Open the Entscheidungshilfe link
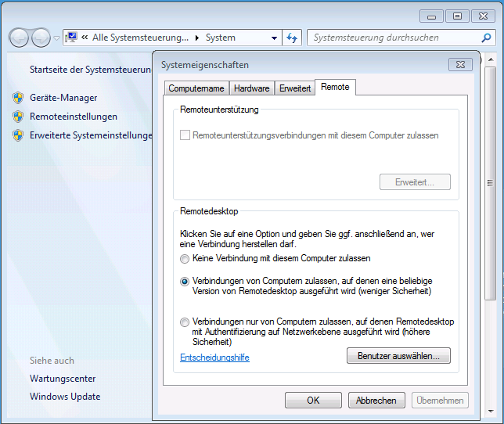 (214, 358)
